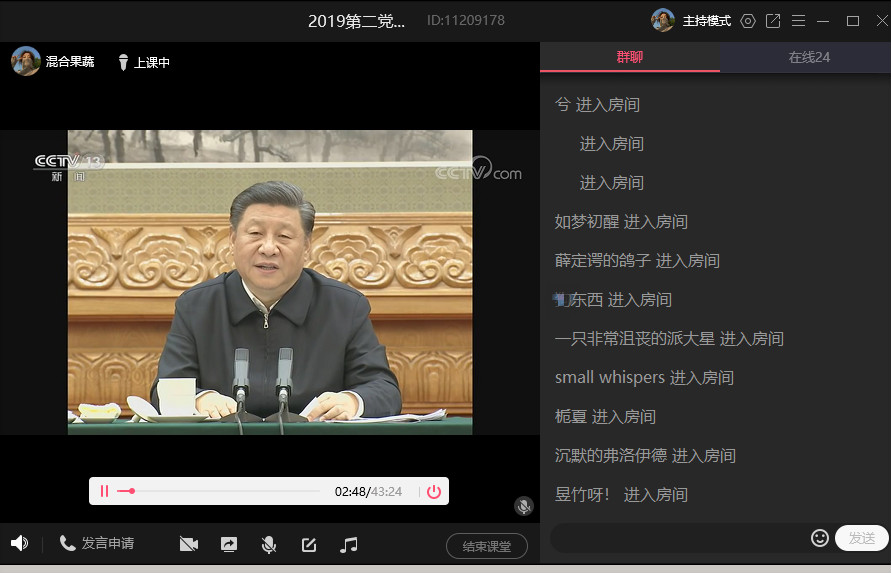The image size is (891, 573).
Task: Click the 结束课堂 end class button
Action: click(x=486, y=546)
